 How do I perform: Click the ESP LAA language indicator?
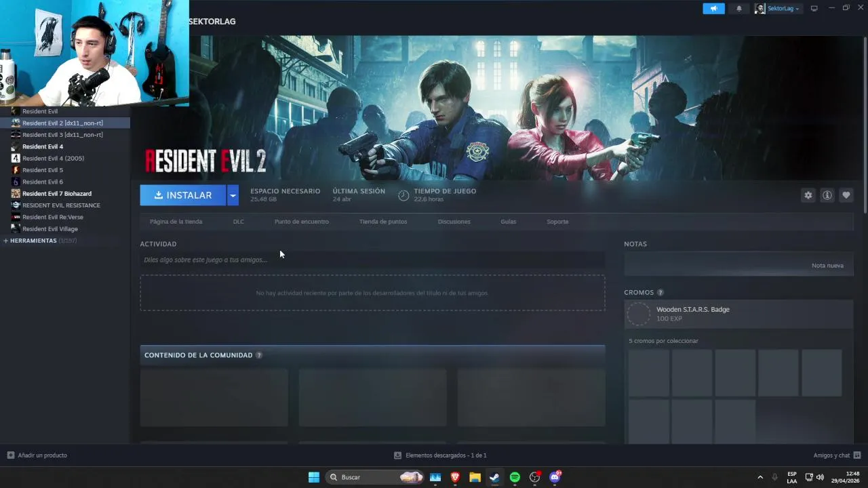(792, 477)
